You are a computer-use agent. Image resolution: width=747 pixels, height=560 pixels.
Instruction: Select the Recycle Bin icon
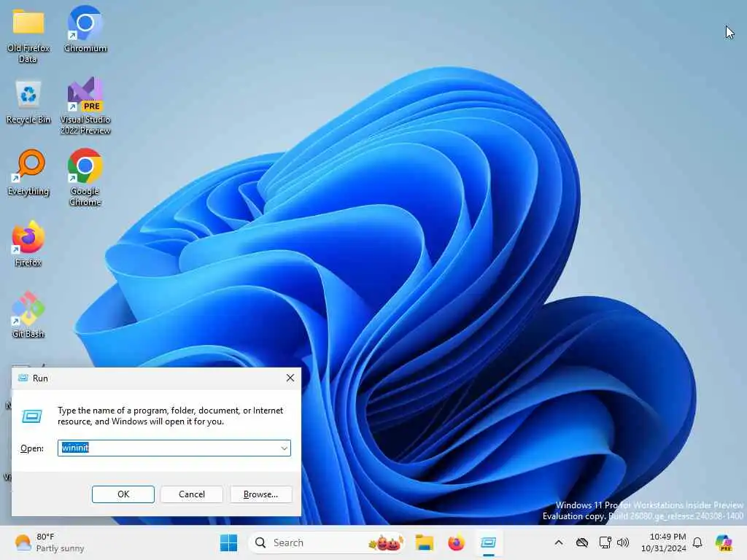[x=28, y=102]
